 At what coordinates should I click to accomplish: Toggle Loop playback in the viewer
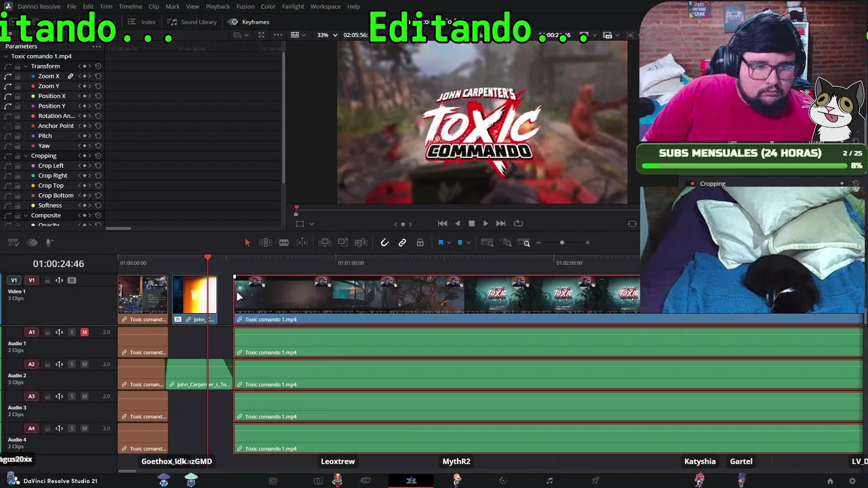tap(518, 224)
